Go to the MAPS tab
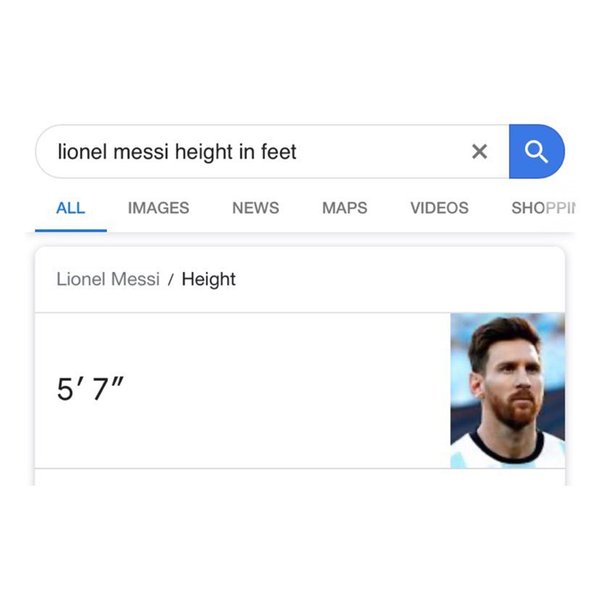600x600 pixels. 345,208
